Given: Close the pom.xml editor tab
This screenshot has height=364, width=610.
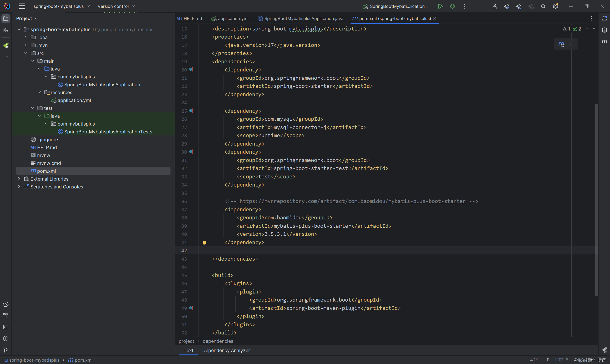Looking at the screenshot, I should point(435,18).
